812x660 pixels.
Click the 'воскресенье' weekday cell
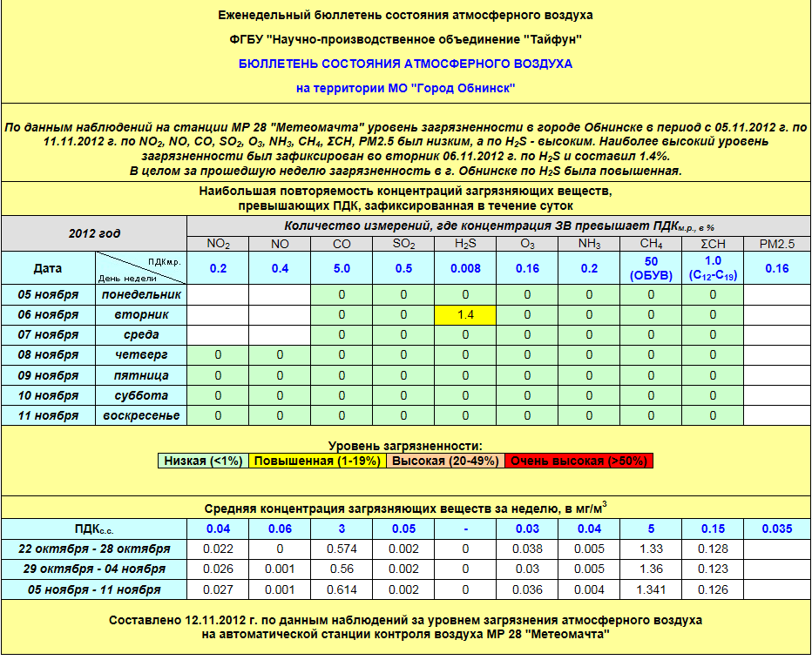[x=140, y=415]
